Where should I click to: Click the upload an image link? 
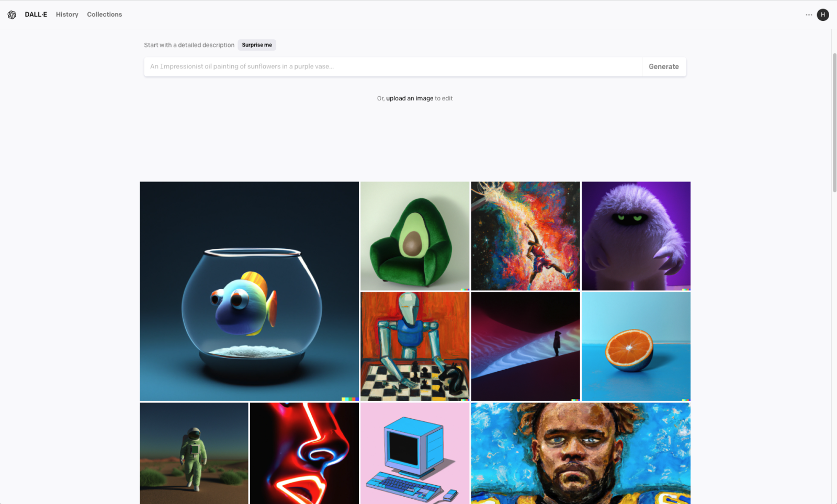(410, 98)
